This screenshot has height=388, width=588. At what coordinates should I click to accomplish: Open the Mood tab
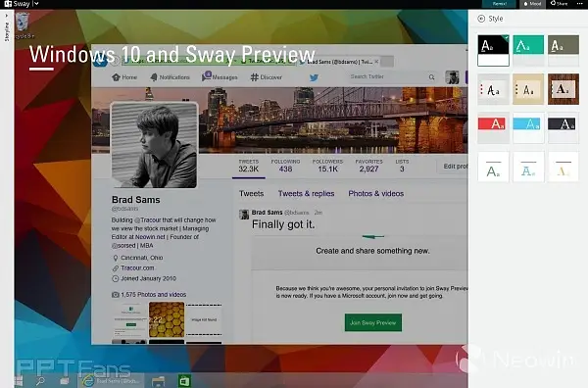(532, 4)
